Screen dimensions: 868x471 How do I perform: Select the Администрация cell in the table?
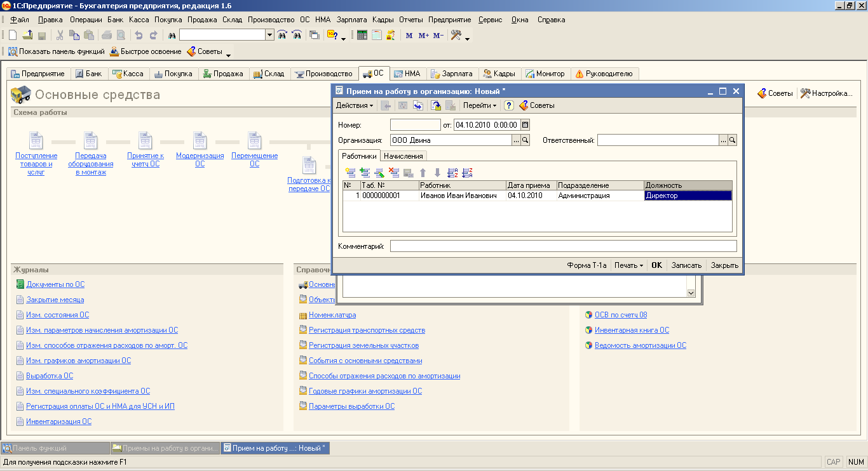click(x=600, y=196)
